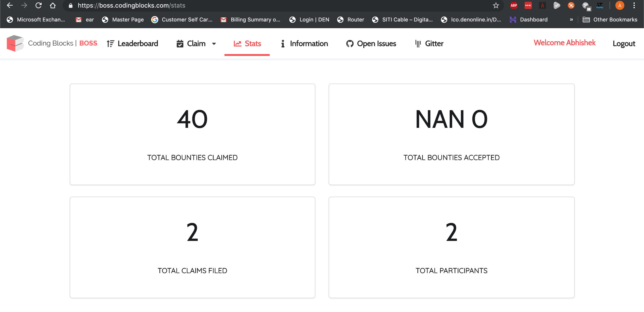644x312 pixels.
Task: Open the Router bookmark
Action: click(x=351, y=19)
